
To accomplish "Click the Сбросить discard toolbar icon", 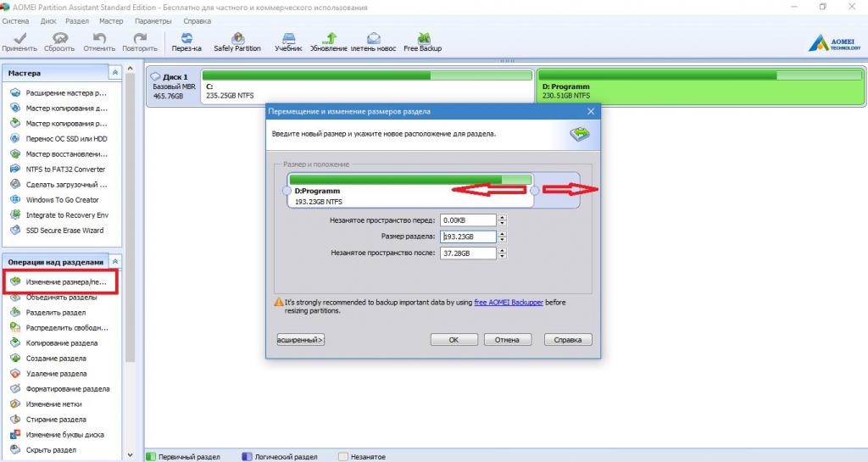I will (59, 42).
